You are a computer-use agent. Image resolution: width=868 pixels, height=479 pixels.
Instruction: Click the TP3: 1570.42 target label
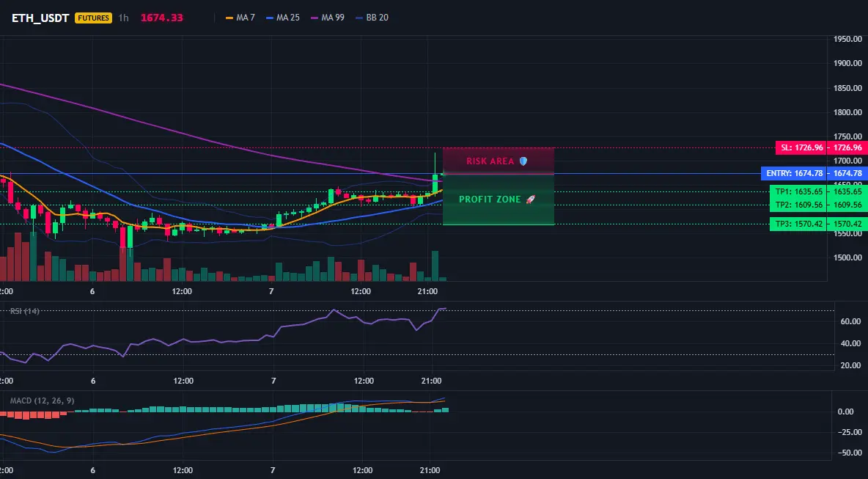tap(798, 224)
